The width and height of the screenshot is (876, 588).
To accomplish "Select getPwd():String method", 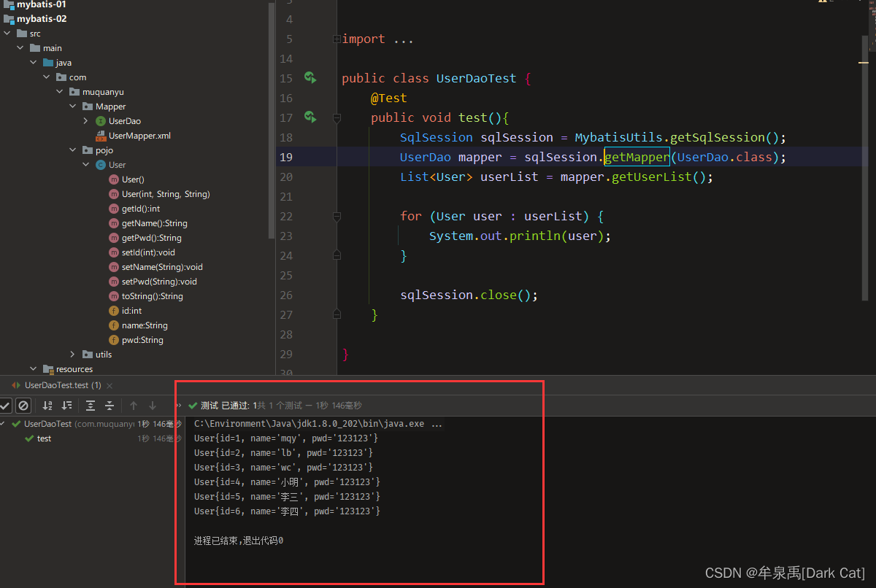I will click(152, 238).
